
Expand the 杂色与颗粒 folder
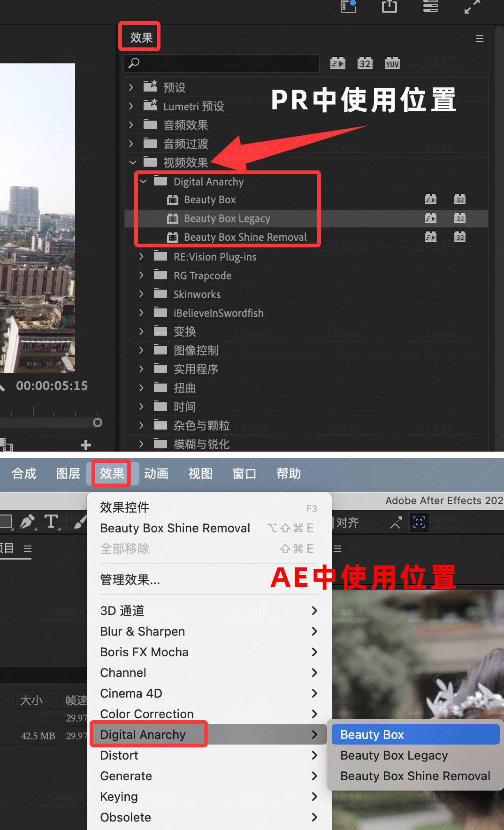tap(141, 425)
